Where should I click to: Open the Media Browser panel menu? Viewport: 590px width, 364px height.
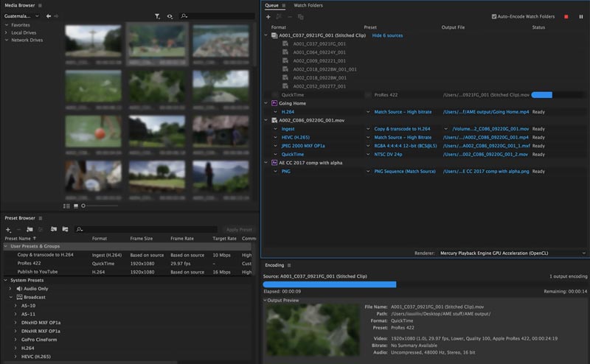pyautogui.click(x=40, y=5)
